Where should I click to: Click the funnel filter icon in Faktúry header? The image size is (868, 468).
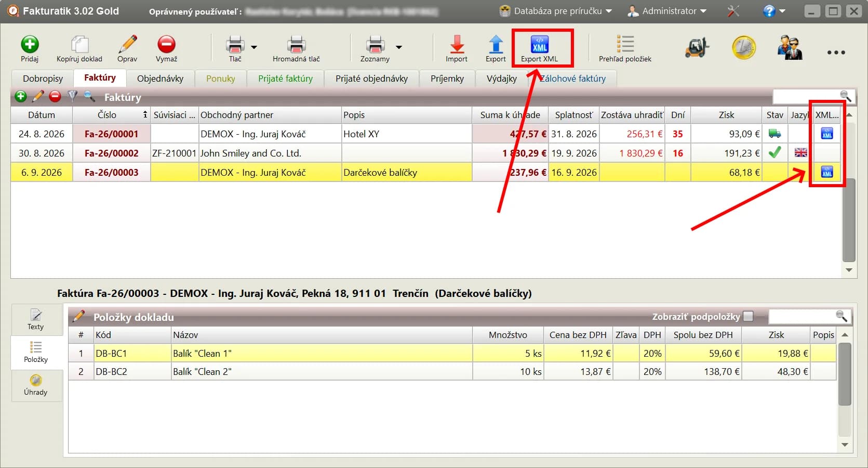[72, 96]
